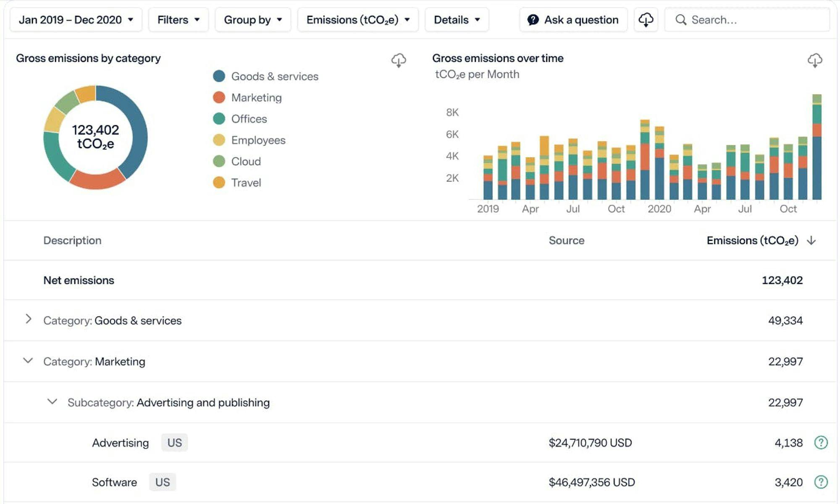
Task: Expand the Goods & services category row
Action: coord(28,319)
